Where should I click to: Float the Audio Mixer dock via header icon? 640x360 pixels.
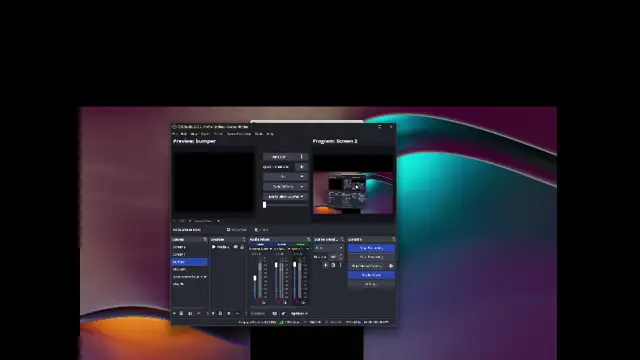(x=308, y=239)
